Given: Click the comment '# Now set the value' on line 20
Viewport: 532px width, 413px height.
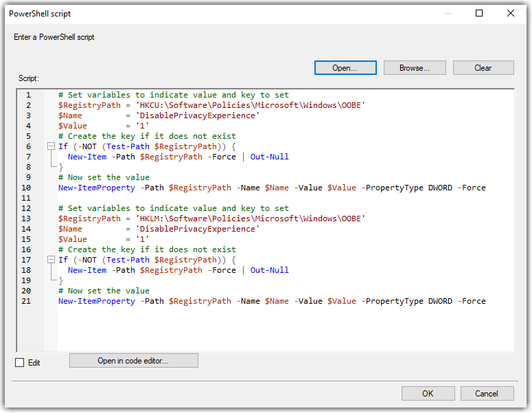Looking at the screenshot, I should [104, 291].
